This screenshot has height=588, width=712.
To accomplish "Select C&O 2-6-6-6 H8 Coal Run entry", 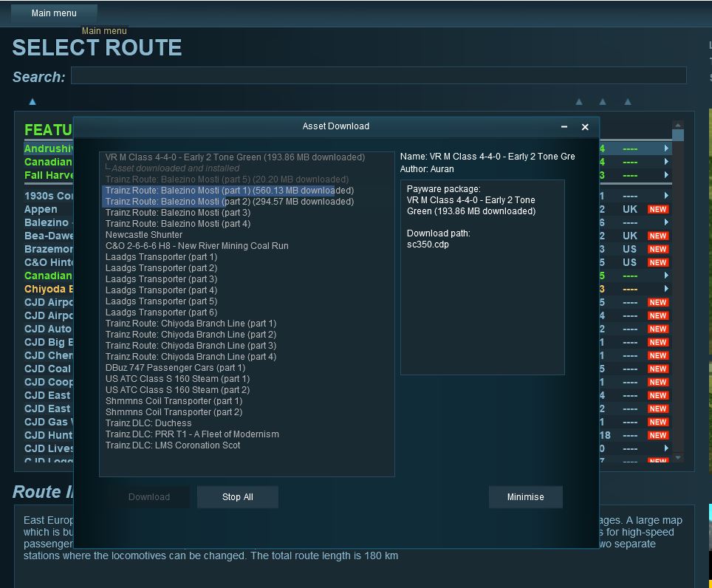I will 196,246.
